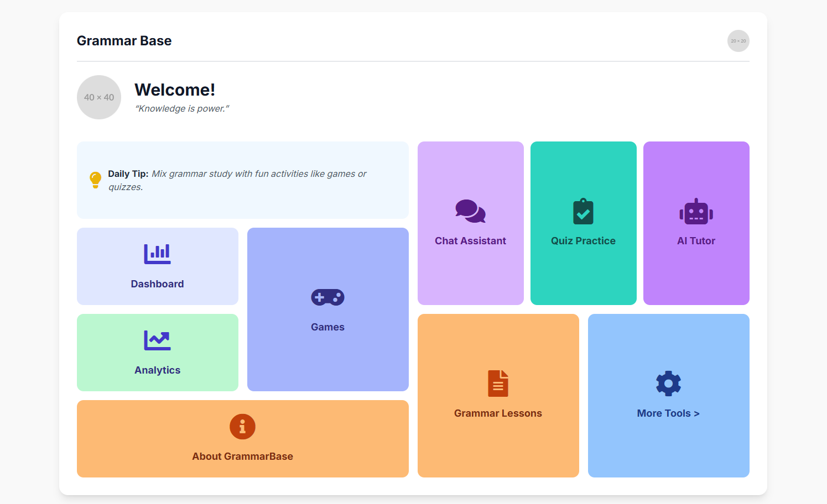The image size is (827, 504).
Task: Select the gear icon on the More Tools tile
Action: pyautogui.click(x=668, y=383)
